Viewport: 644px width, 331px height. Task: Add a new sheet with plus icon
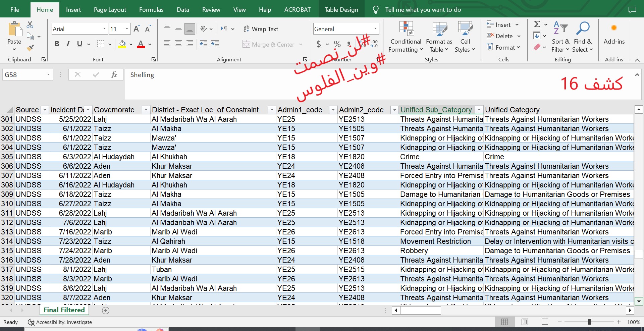pos(106,311)
